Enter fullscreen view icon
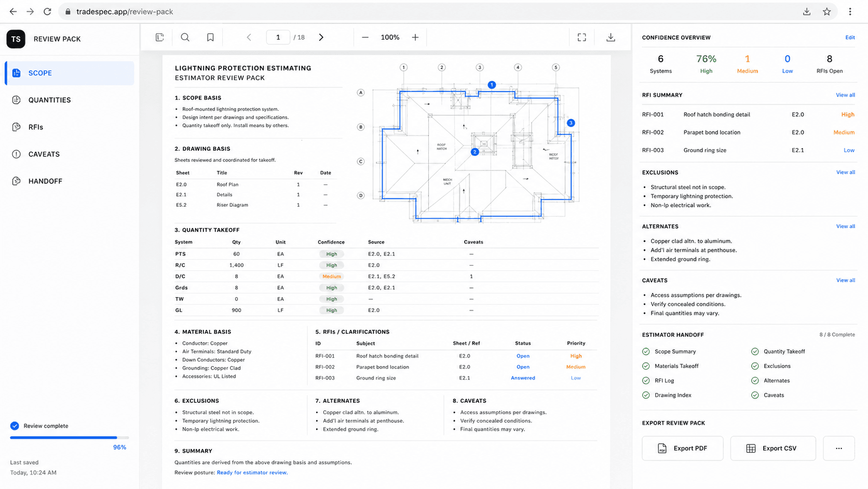Viewport: 868px width, 489px height. click(x=582, y=37)
